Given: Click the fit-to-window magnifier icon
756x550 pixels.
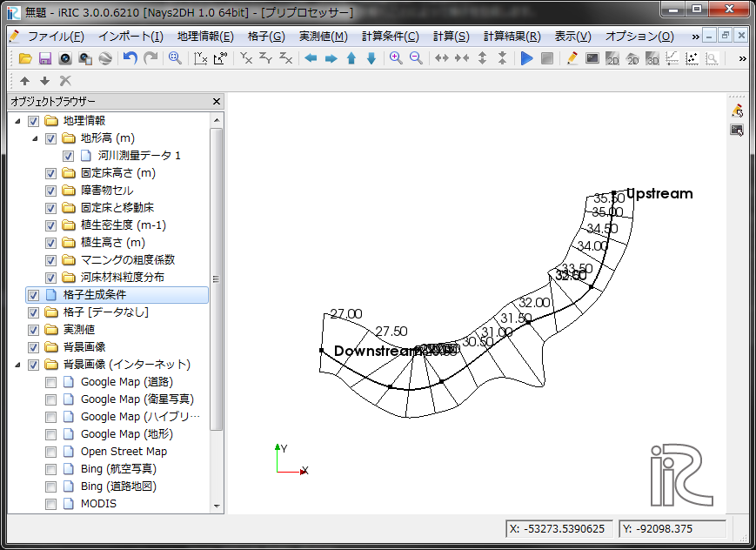Looking at the screenshot, I should point(175,58).
